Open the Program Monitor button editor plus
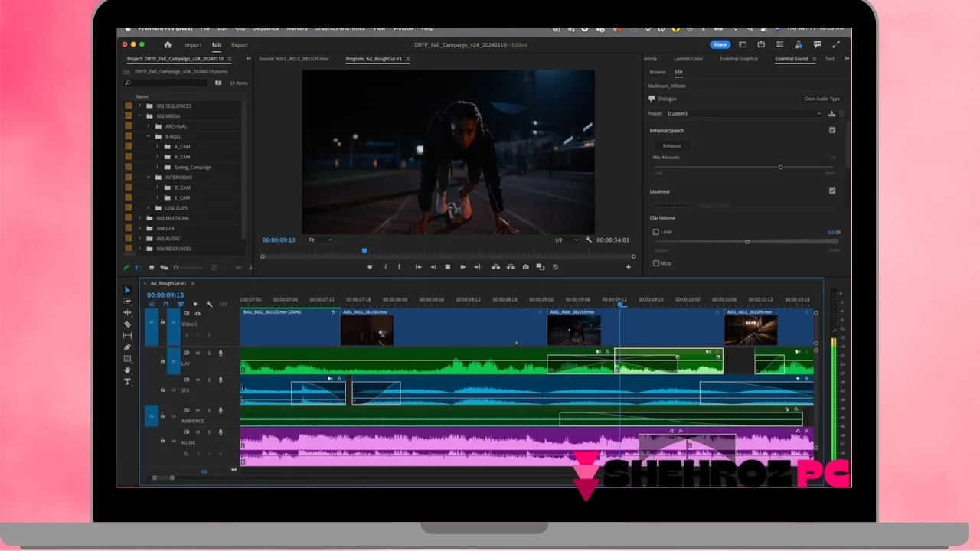The image size is (980, 551). pyautogui.click(x=629, y=267)
